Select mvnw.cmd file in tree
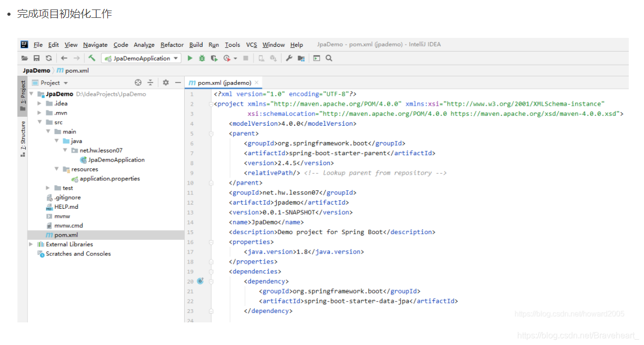 pos(64,226)
